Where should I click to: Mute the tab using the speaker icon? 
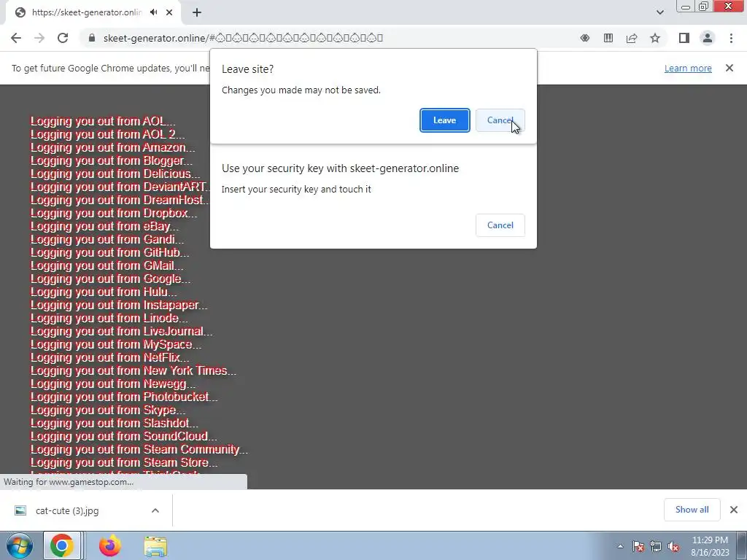click(153, 12)
